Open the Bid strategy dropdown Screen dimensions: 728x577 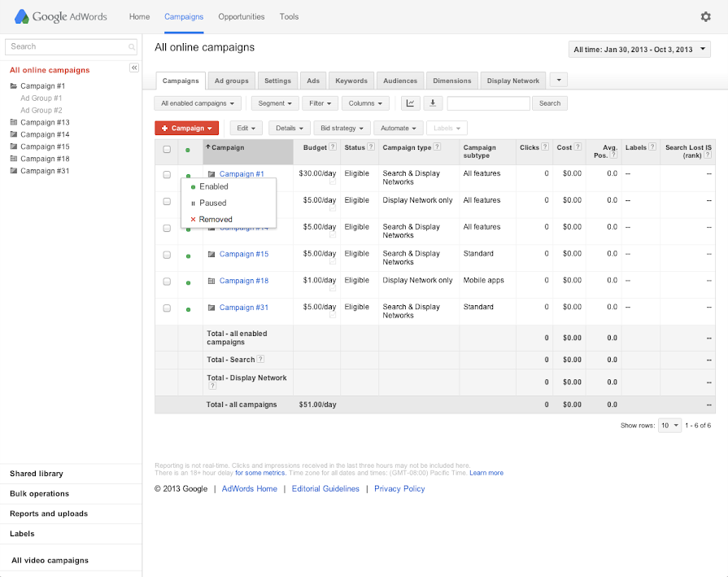point(342,129)
